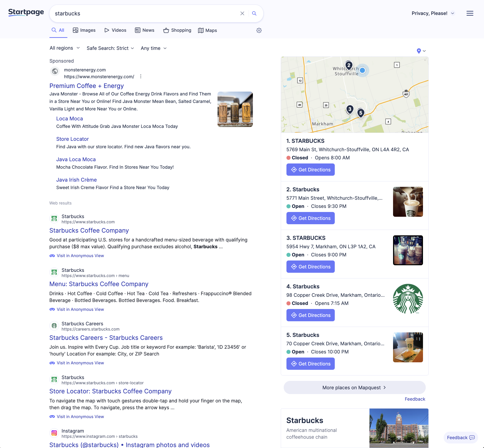Open the Java Irish Crème sitelink

coord(76,180)
